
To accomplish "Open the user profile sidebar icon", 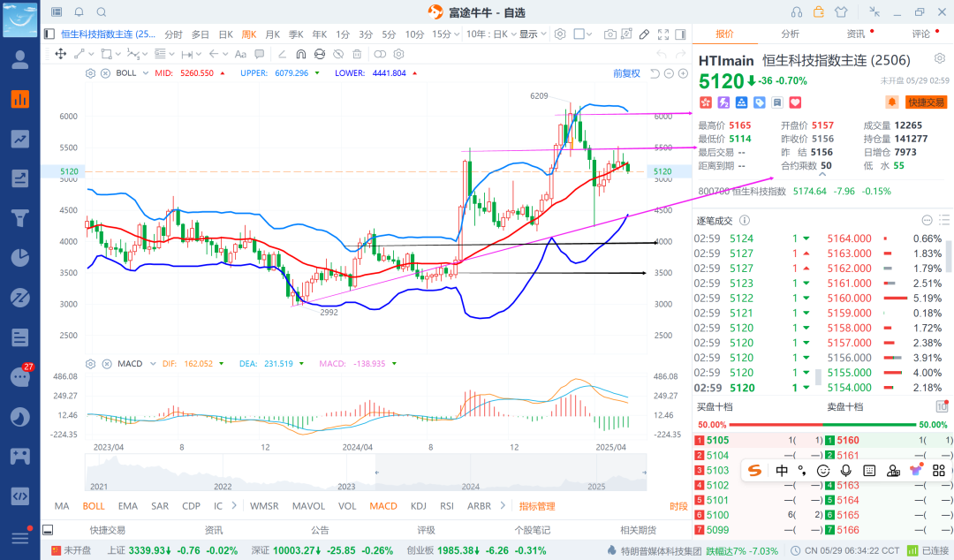I will 20,60.
